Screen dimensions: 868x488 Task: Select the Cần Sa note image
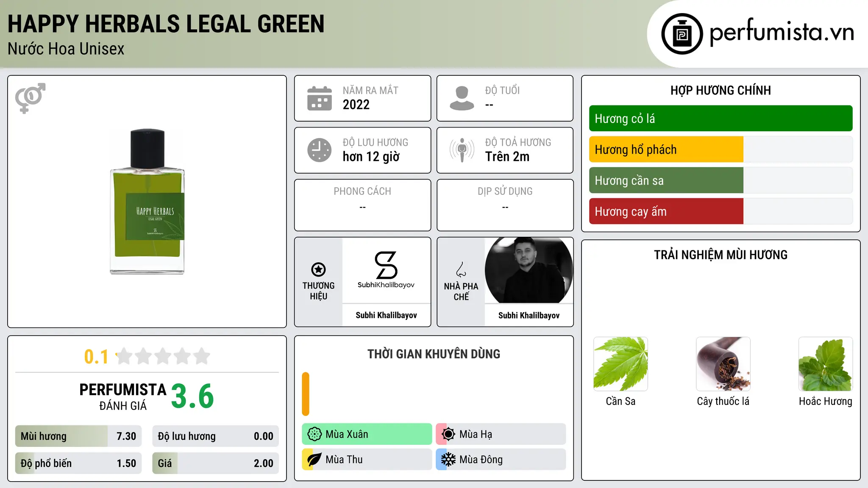tap(620, 364)
